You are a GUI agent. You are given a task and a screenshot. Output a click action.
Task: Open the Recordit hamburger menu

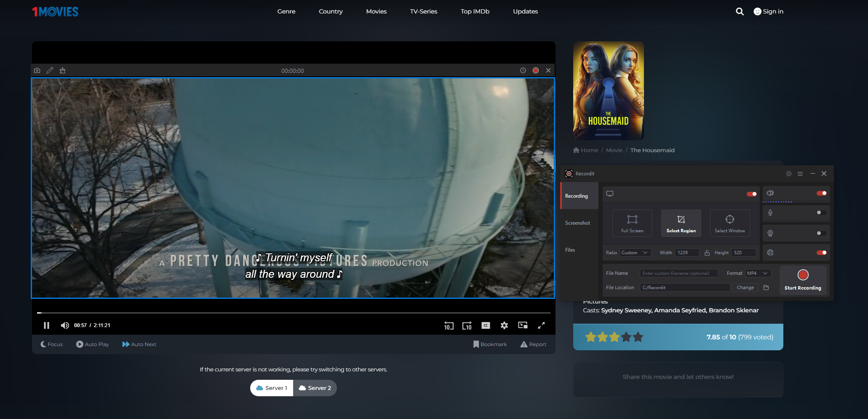point(800,174)
